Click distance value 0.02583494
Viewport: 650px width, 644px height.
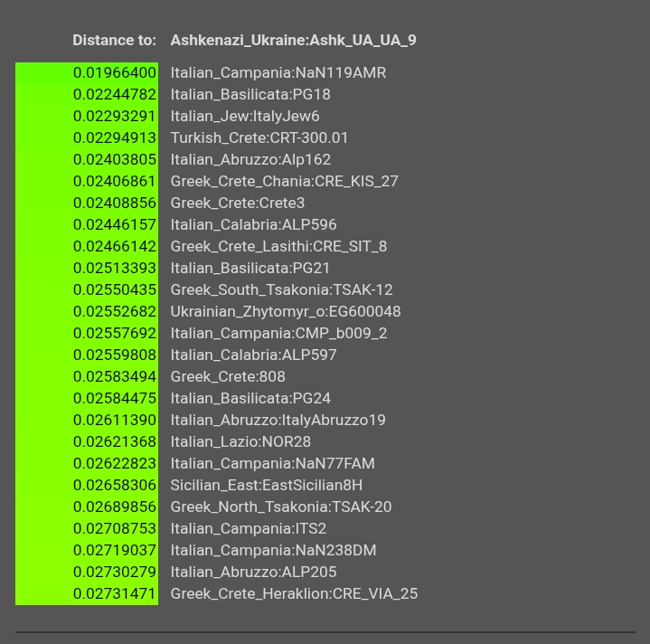click(x=115, y=376)
